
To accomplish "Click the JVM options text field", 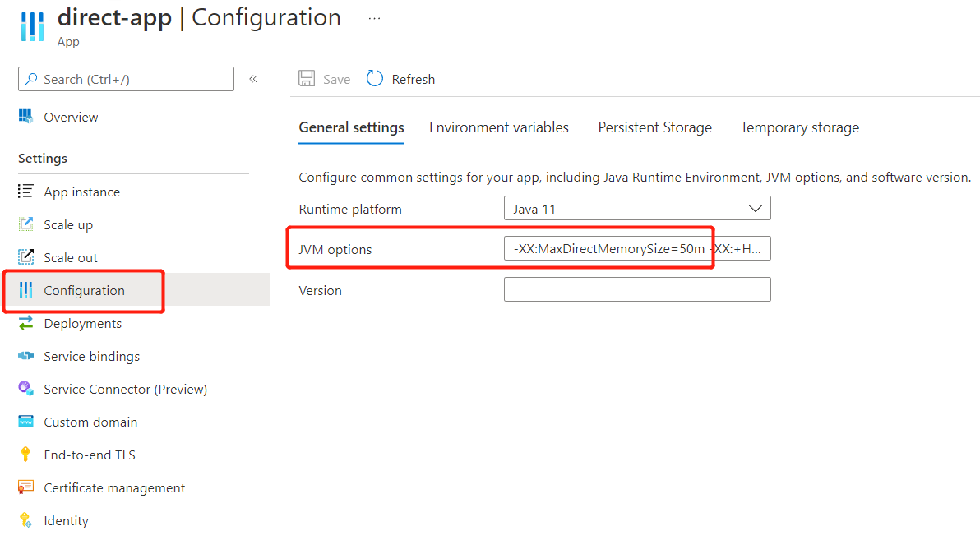I will (637, 248).
